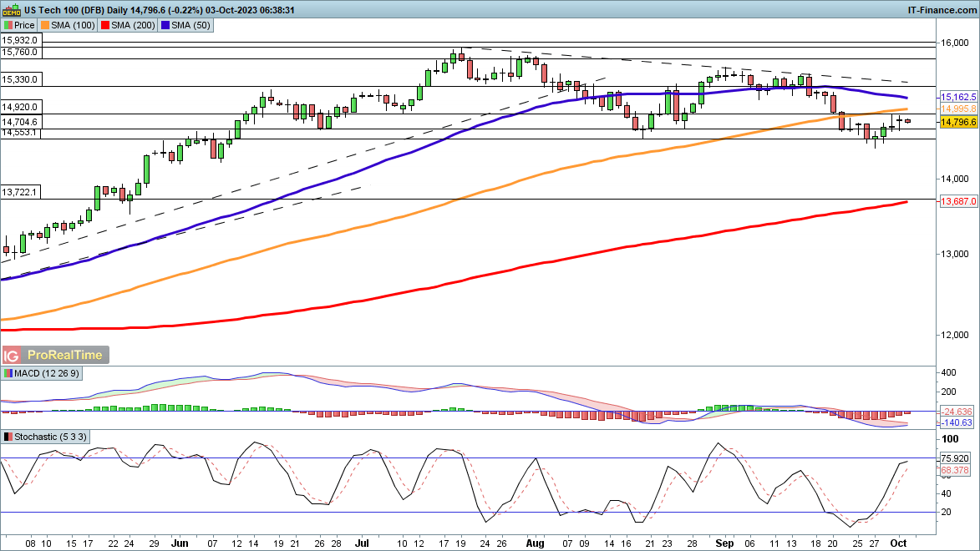Viewport: 980px width, 551px height.
Task: Select the 14,553.1 price level label
Action: click(19, 133)
